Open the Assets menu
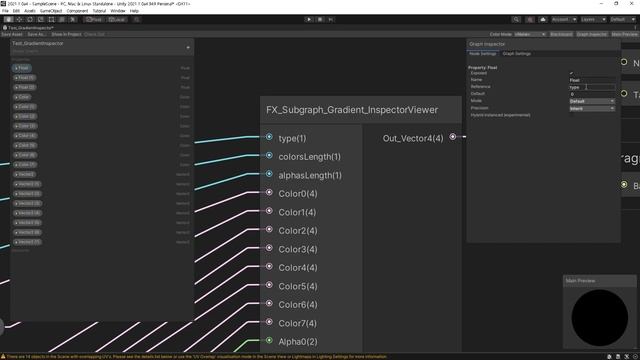Viewport: 640px width, 360px height. click(30, 11)
